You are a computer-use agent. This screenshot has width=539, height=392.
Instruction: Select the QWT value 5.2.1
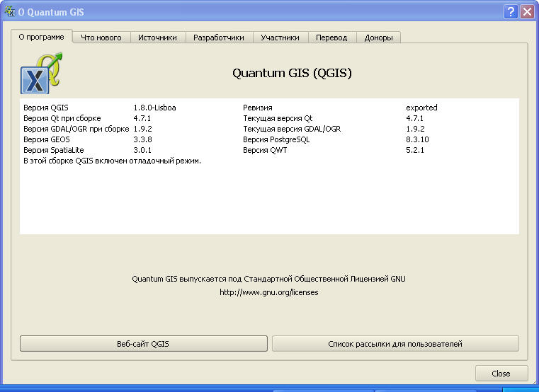(x=415, y=150)
